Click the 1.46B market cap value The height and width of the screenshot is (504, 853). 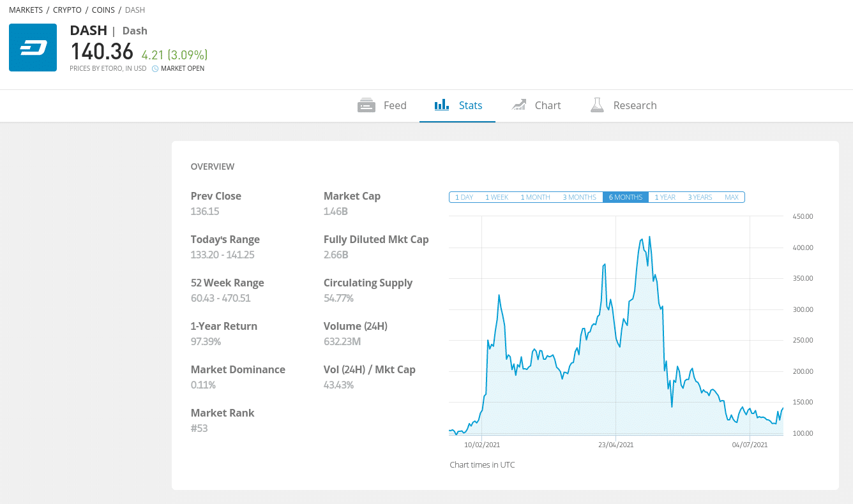pos(336,211)
